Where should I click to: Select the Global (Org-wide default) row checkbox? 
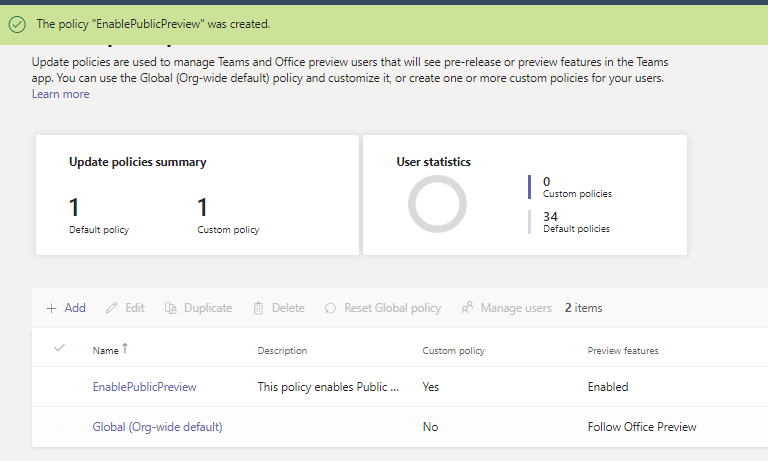coord(59,427)
